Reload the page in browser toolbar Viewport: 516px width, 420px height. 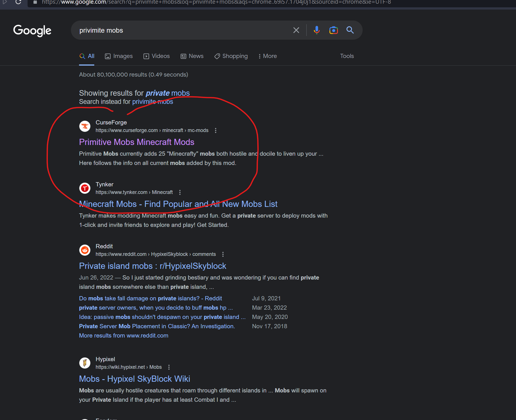pyautogui.click(x=18, y=2)
